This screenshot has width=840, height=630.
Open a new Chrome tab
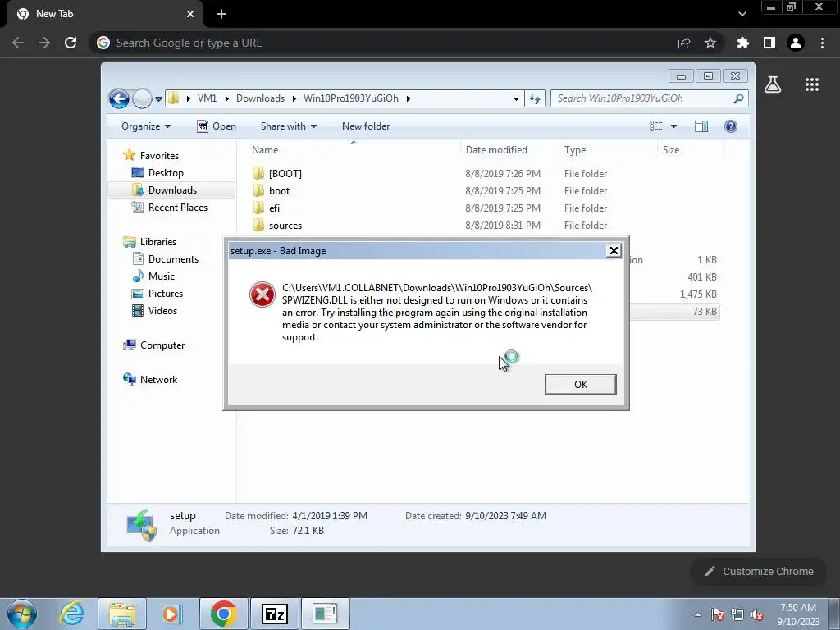221,14
